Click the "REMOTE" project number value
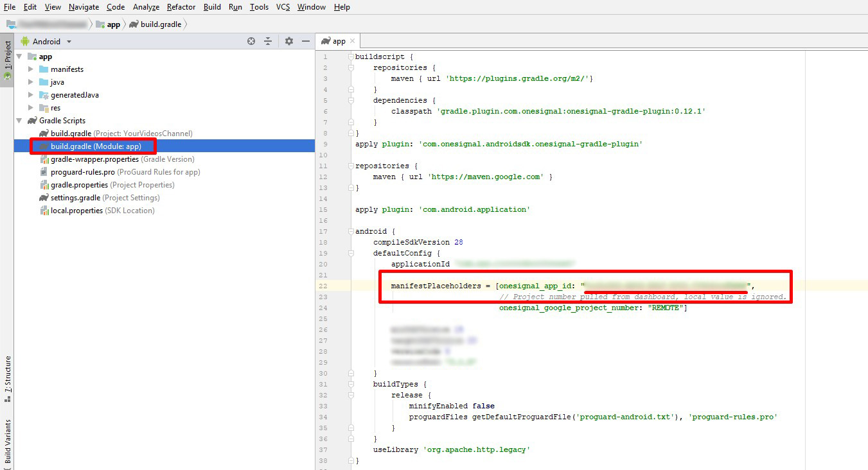 pyautogui.click(x=665, y=308)
